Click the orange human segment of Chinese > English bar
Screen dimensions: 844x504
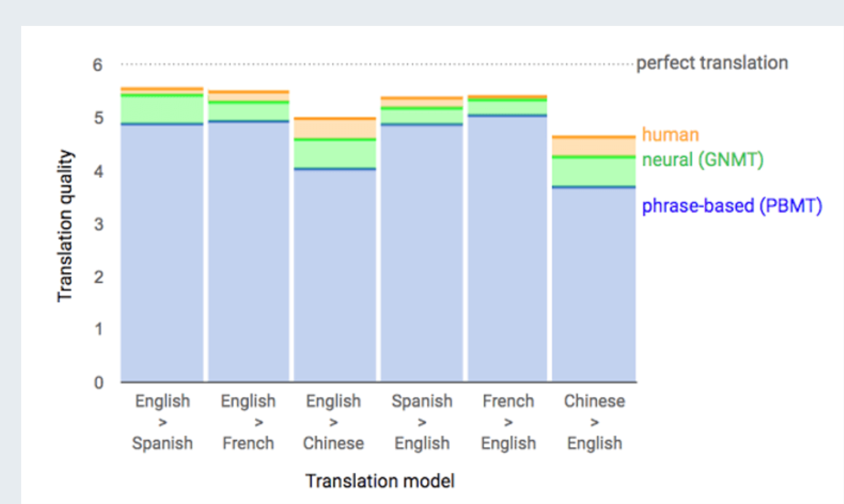coord(593,147)
